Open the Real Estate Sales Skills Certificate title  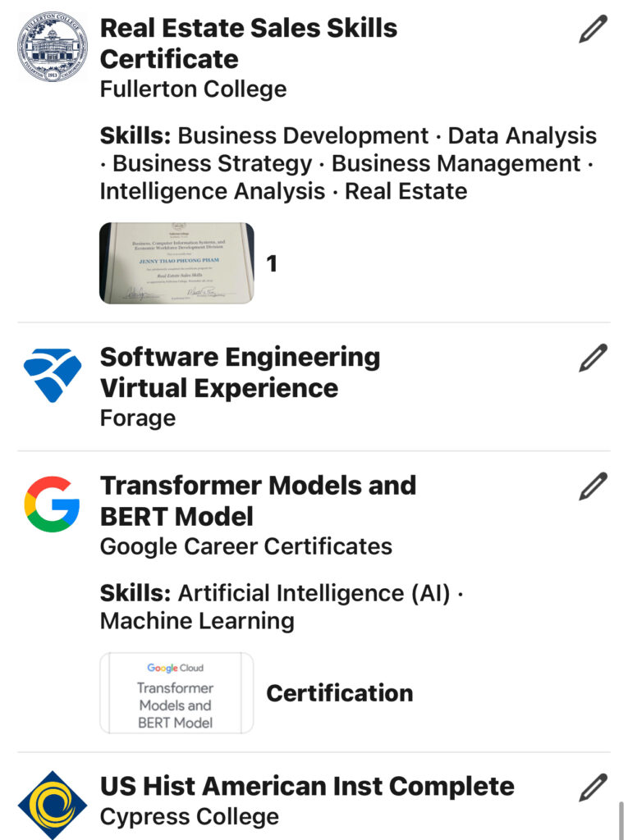pos(248,43)
